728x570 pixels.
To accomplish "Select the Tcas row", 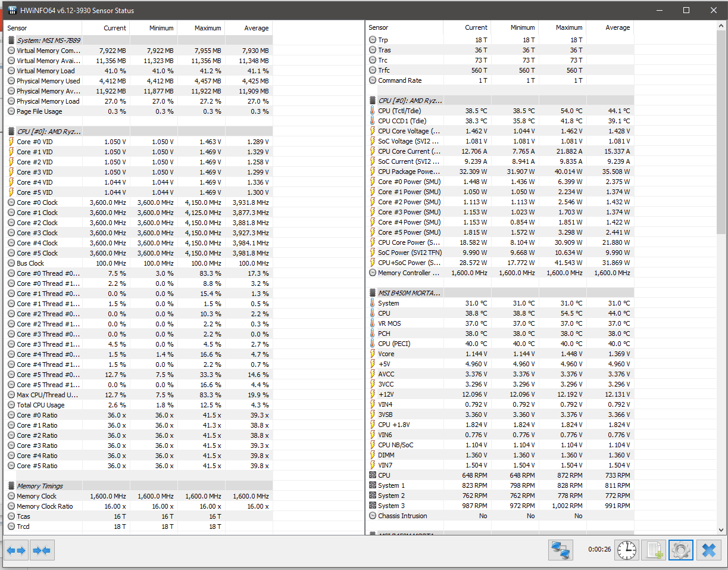I will click(x=139, y=516).
